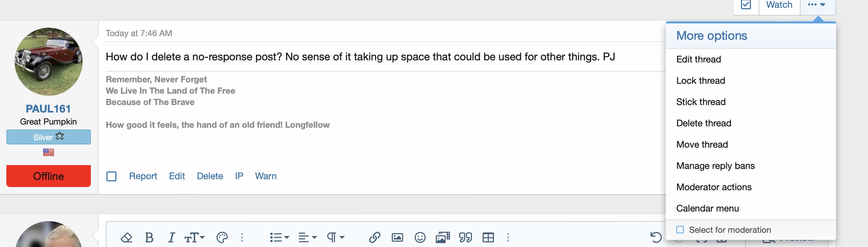This screenshot has width=868, height=247.
Task: Click the undo arrow icon
Action: click(656, 237)
